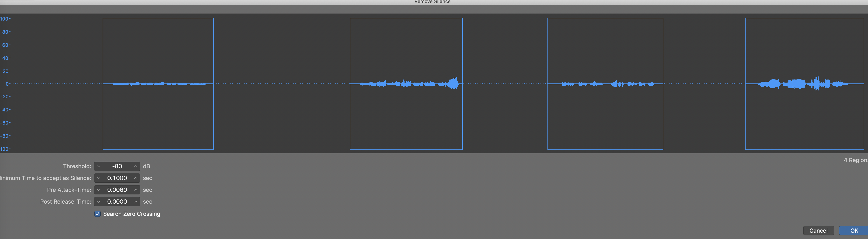This screenshot has height=239, width=868.
Task: Decrease the Threshold value with down arrow
Action: coord(98,166)
